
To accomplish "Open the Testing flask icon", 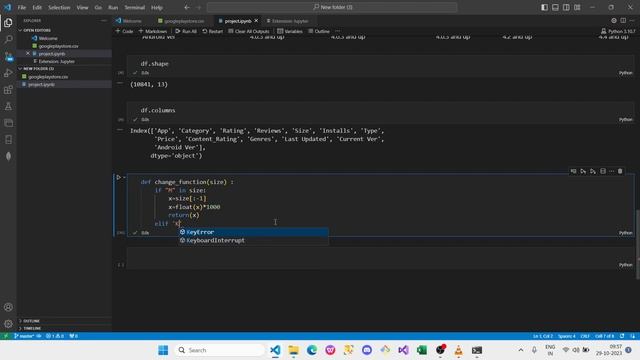I will [x=8, y=106].
